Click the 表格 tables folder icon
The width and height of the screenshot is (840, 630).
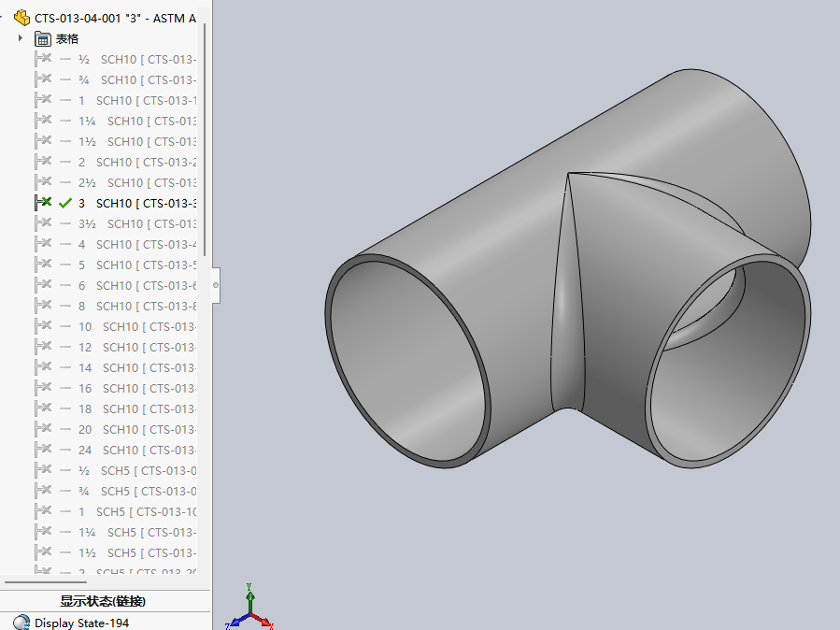coord(43,38)
